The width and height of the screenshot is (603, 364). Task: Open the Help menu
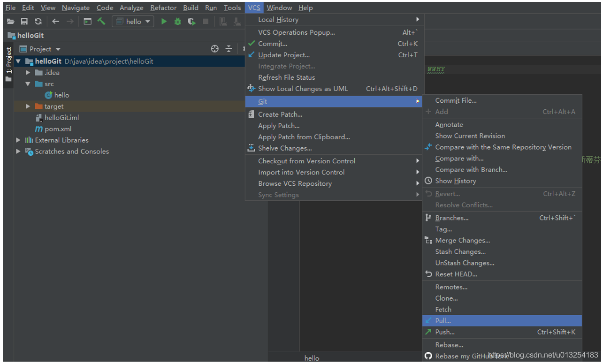coord(305,8)
